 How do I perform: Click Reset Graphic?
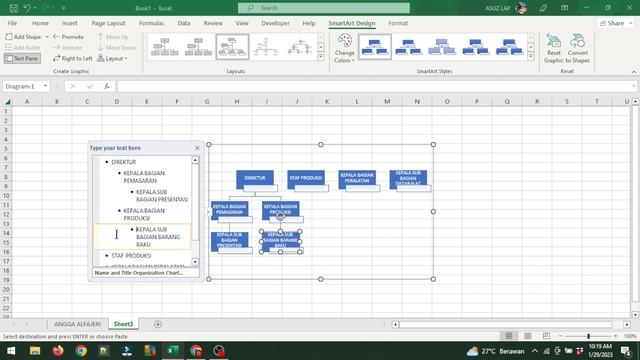[x=553, y=49]
